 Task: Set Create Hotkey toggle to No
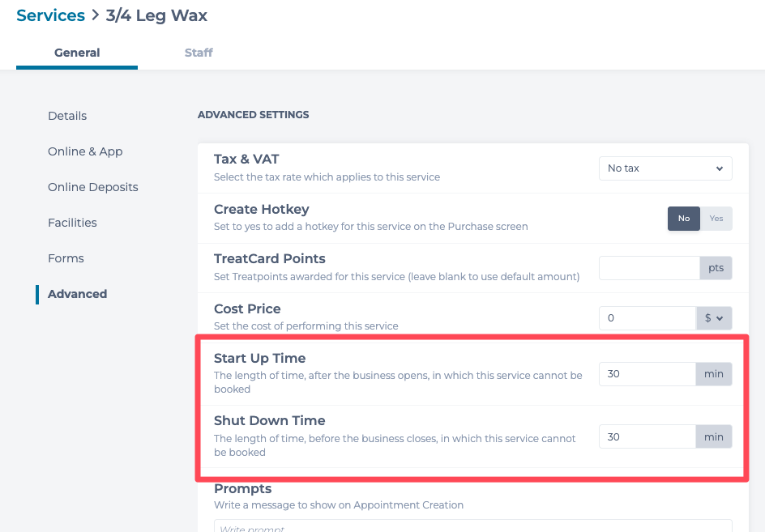684,219
